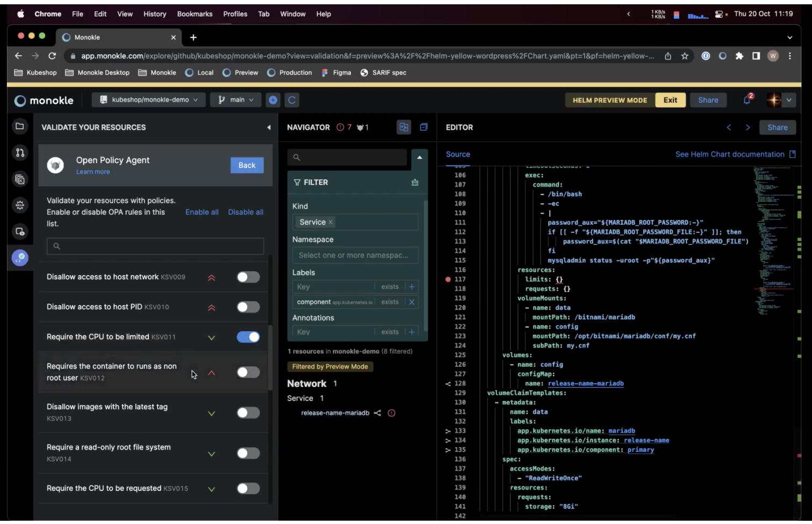Remove the Service kind tag

click(x=331, y=222)
